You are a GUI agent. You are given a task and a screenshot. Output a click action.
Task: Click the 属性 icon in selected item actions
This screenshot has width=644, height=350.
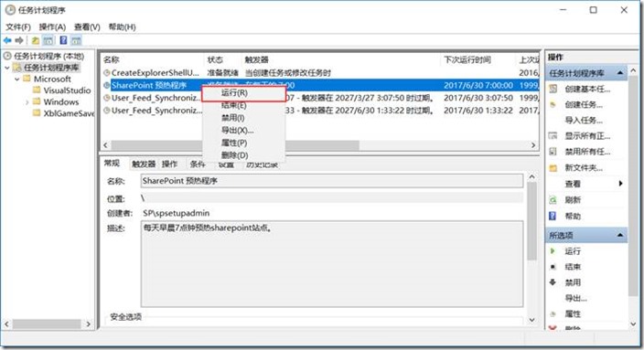(x=553, y=313)
